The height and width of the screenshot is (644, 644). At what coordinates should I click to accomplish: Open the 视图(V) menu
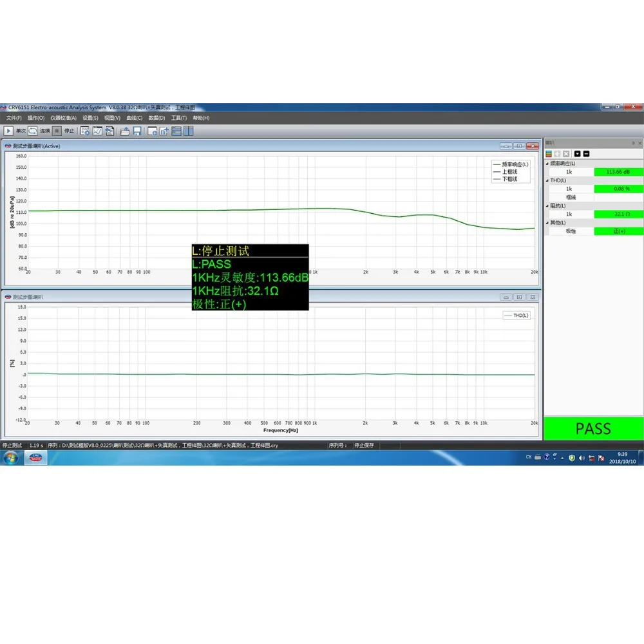coord(112,118)
